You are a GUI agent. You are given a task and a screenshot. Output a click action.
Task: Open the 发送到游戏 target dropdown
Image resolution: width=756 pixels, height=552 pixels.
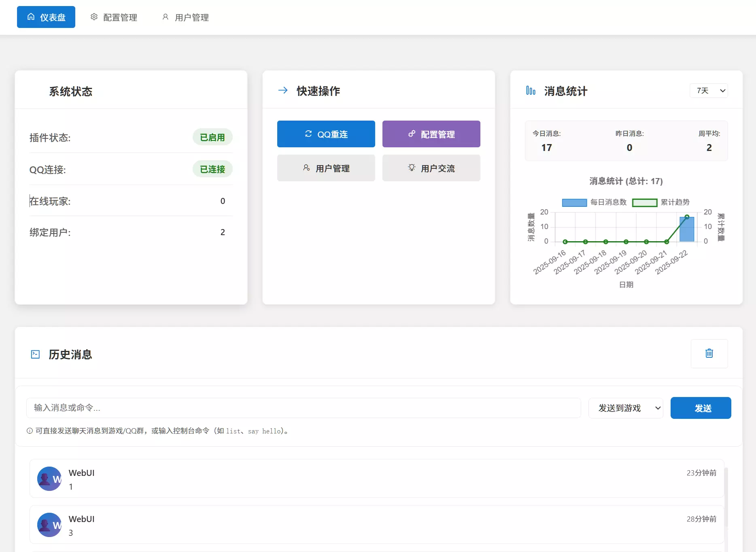point(626,408)
